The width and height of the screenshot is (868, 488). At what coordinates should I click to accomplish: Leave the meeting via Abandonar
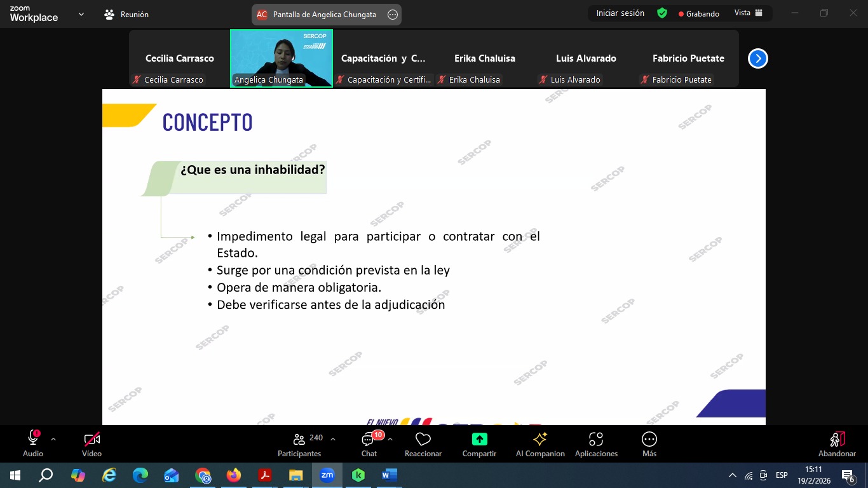pos(837,443)
